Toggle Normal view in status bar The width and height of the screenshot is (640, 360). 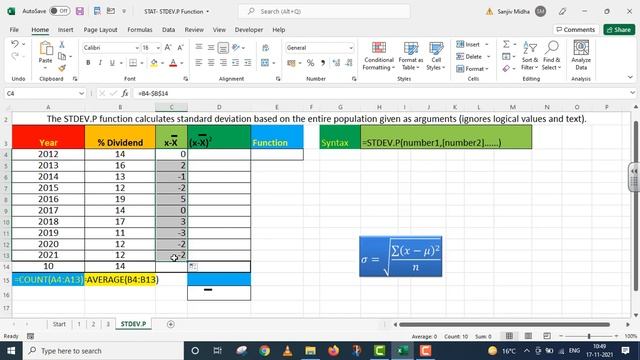(x=509, y=336)
